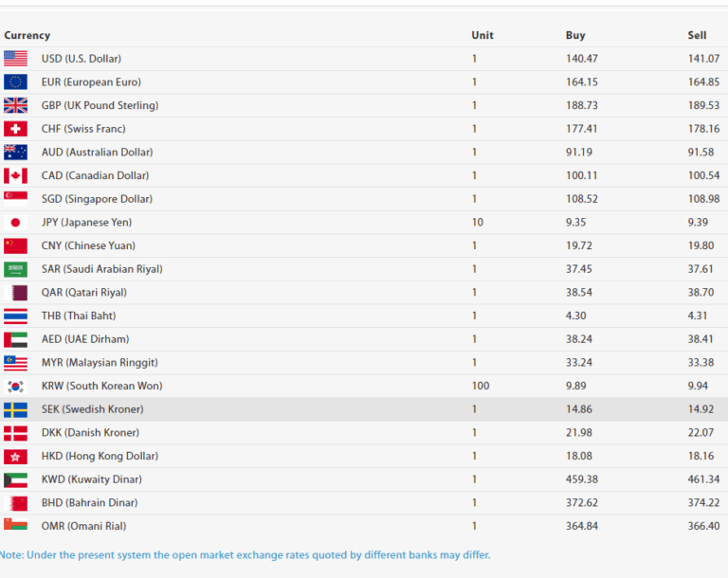The height and width of the screenshot is (578, 728).
Task: Select the HKD (Hong Kong Dollar) label
Action: coord(99,456)
